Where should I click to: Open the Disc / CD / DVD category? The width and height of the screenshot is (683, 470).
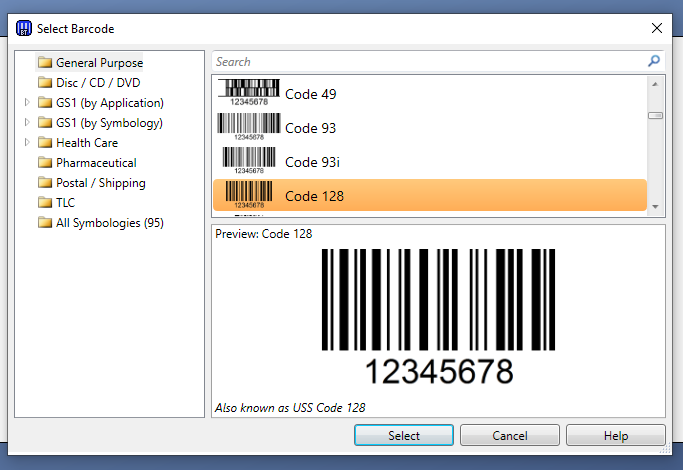click(x=98, y=83)
